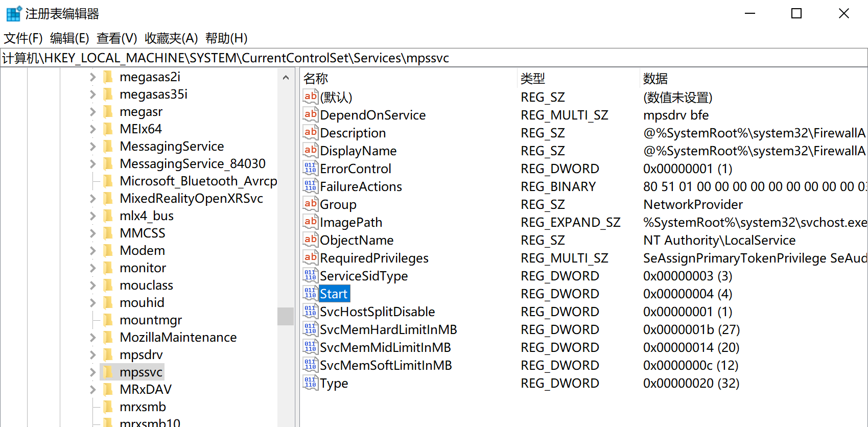Viewport: 868px width, 427px height.
Task: Click the binary icon beside ErrorControl
Action: click(310, 168)
